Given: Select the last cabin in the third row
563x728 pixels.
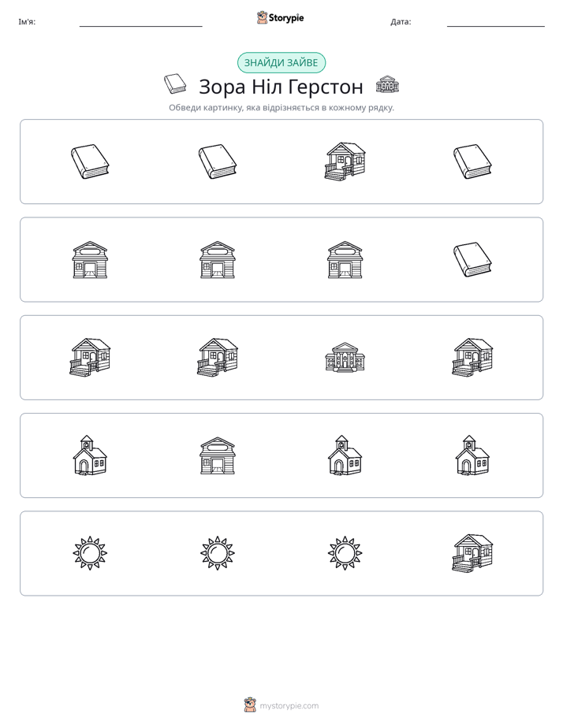Looking at the screenshot, I should pos(472,357).
